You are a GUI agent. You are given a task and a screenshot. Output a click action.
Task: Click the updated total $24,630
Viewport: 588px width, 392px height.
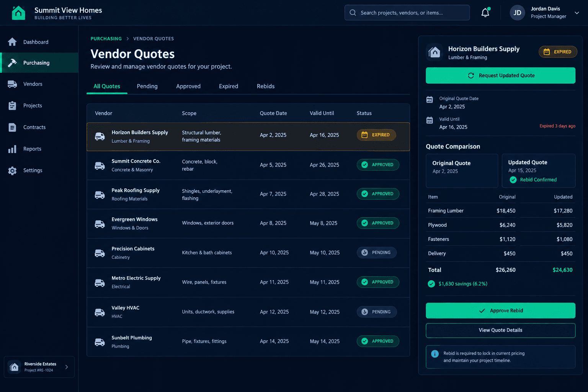pos(562,270)
